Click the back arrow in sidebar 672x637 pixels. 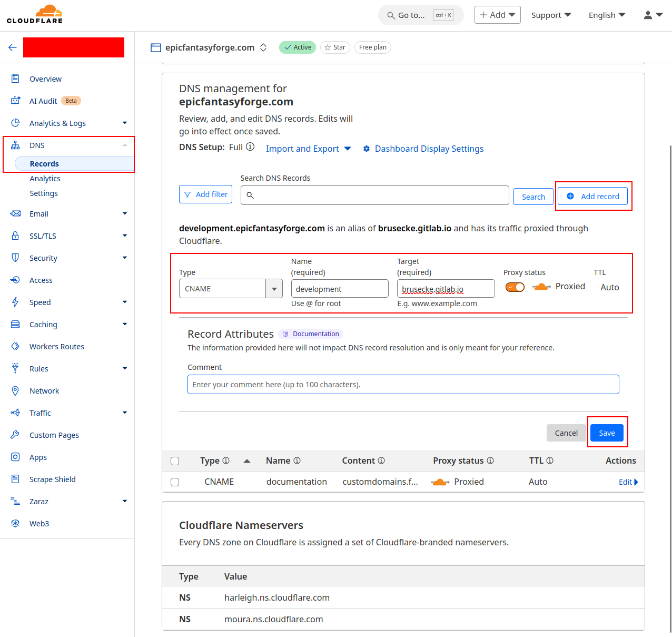point(13,47)
